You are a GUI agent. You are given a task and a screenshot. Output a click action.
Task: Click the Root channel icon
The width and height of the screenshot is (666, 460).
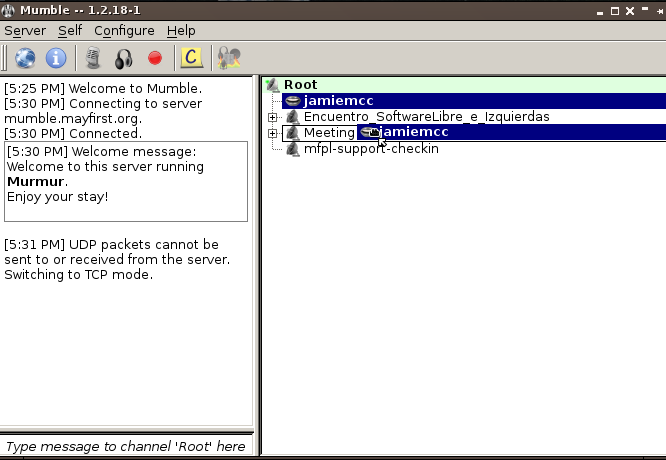(273, 85)
